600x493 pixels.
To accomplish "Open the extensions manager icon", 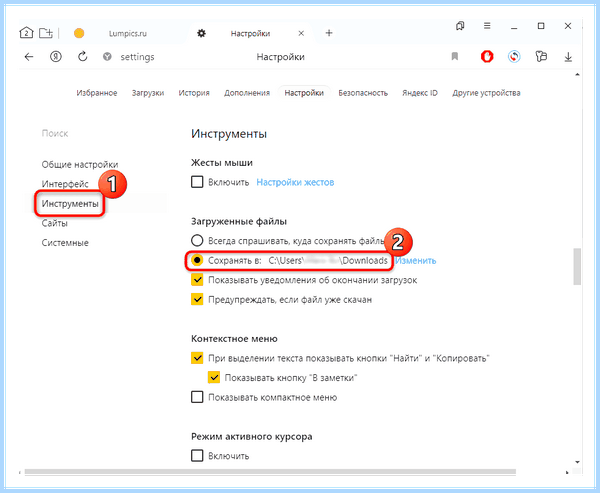I will tap(541, 57).
